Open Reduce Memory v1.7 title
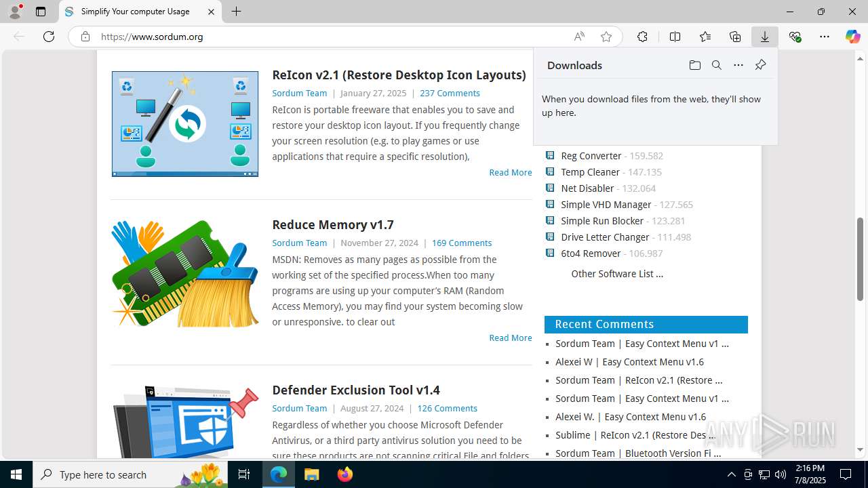 (x=333, y=224)
